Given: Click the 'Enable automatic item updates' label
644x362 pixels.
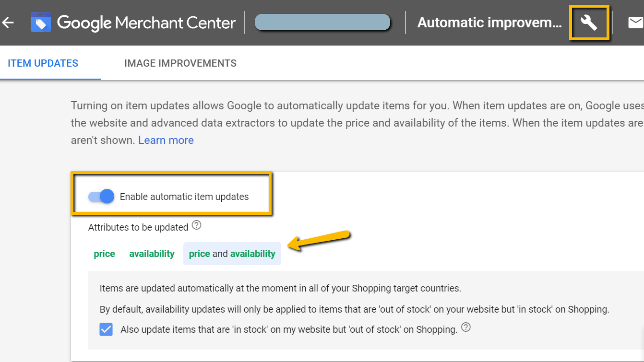Looking at the screenshot, I should pyautogui.click(x=184, y=197).
